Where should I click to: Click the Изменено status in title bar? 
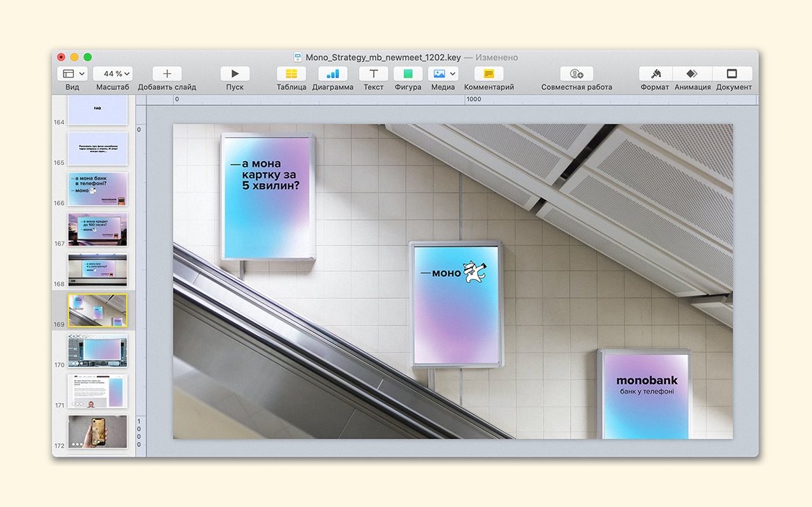pyautogui.click(x=497, y=57)
